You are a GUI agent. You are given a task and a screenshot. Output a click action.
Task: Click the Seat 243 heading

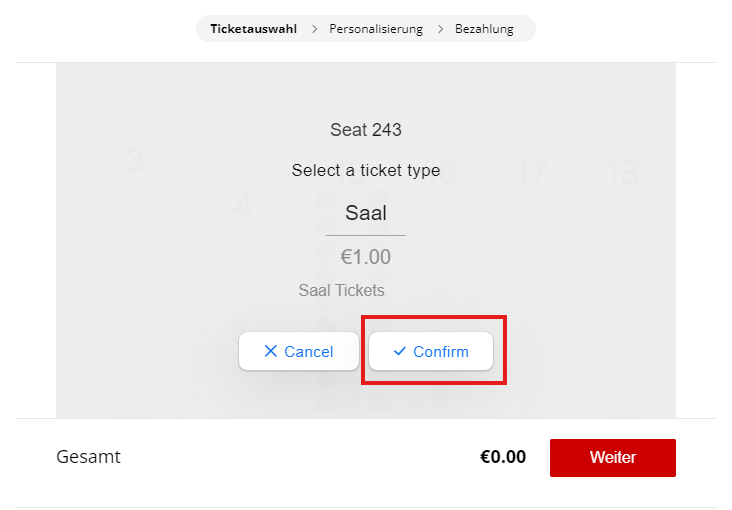pos(366,130)
